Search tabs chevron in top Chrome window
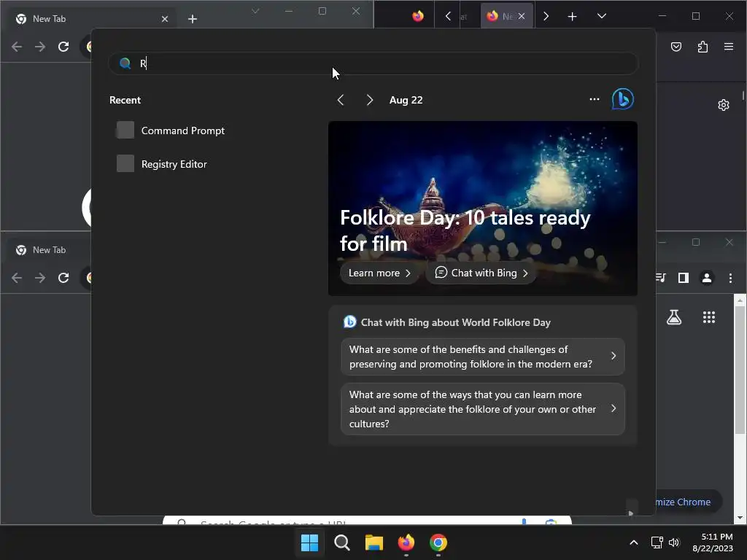The height and width of the screenshot is (560, 747). 255,11
